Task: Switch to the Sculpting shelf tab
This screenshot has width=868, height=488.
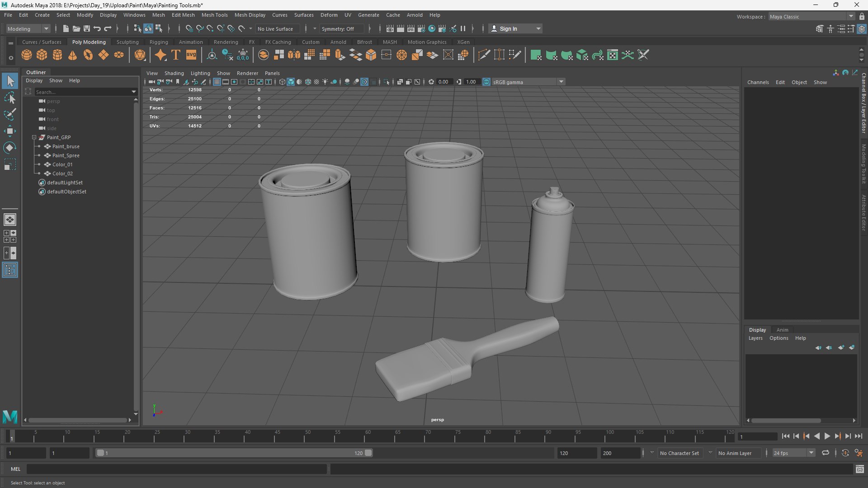Action: 127,42
